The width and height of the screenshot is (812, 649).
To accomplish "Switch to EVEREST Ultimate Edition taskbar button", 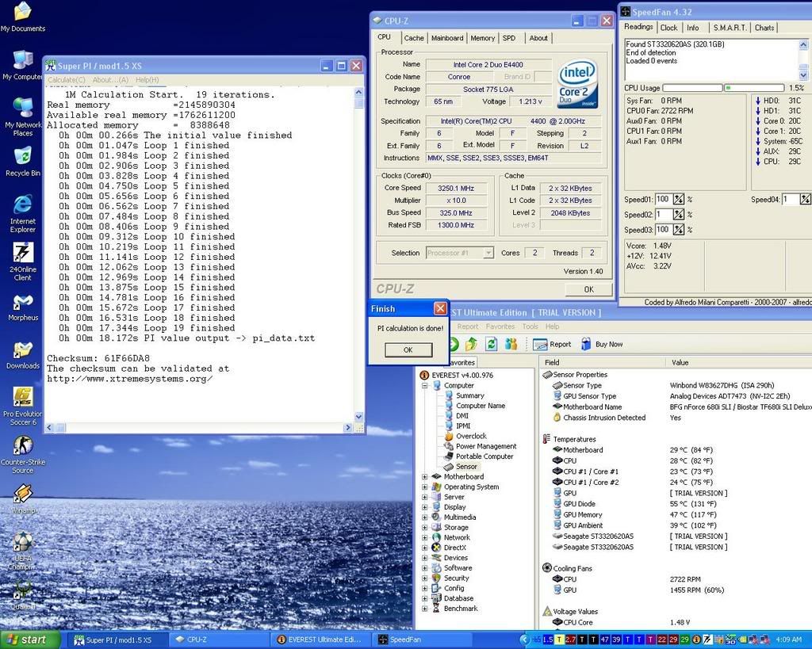I will [321, 639].
